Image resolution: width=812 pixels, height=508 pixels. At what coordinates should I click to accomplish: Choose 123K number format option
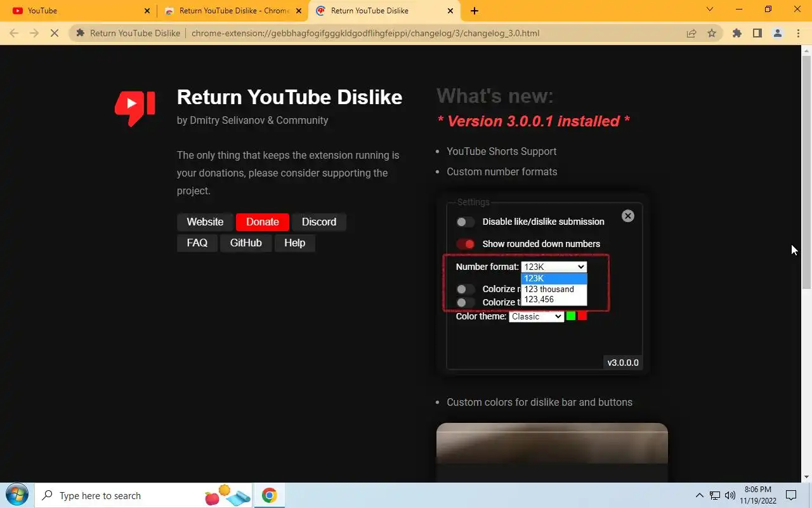(x=554, y=278)
